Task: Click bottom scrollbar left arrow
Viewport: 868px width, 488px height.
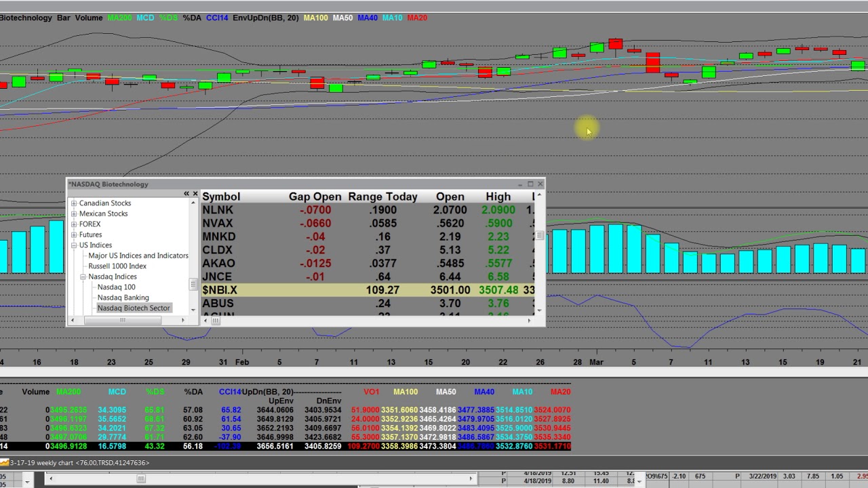Action: point(50,479)
